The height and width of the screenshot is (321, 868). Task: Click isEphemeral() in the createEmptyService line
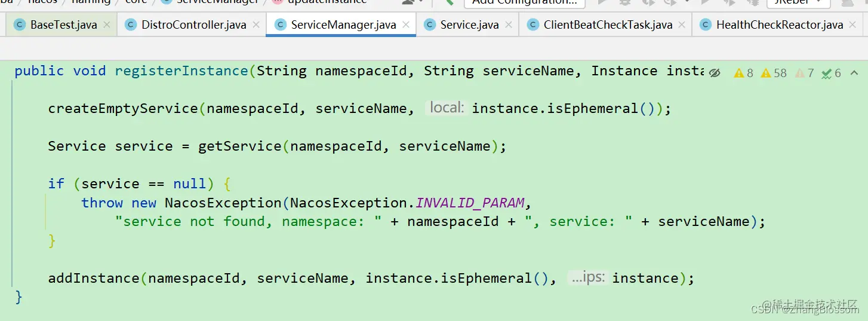tap(599, 108)
